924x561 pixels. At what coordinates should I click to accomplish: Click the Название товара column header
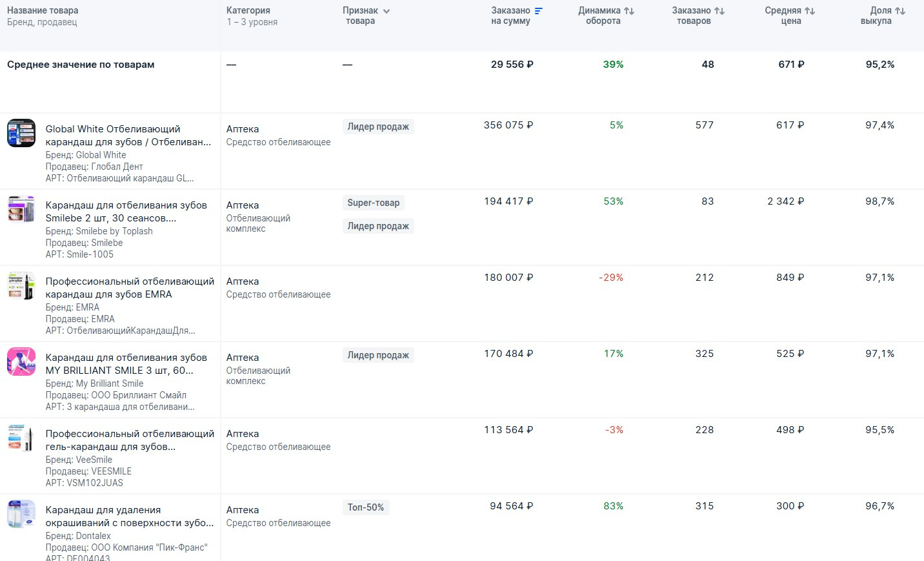(x=43, y=10)
